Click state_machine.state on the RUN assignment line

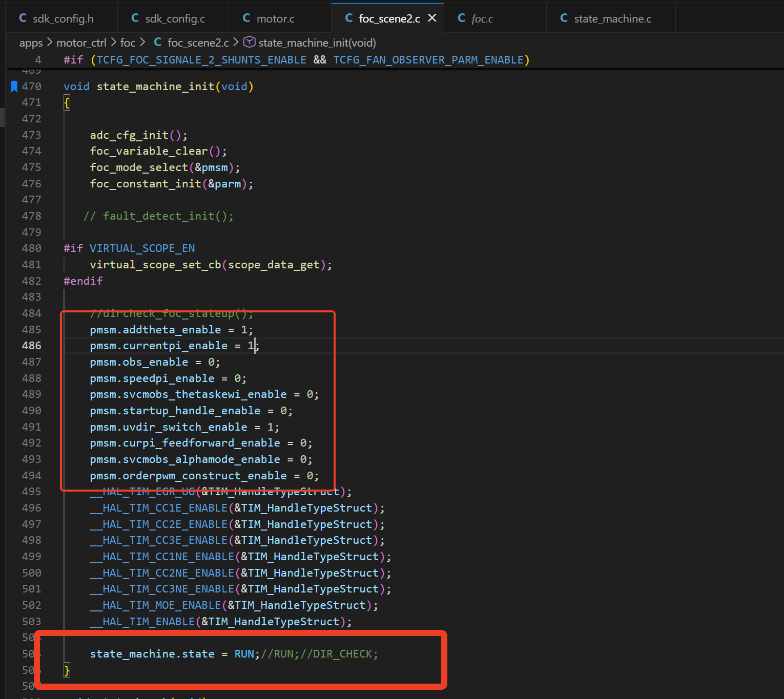click(152, 654)
